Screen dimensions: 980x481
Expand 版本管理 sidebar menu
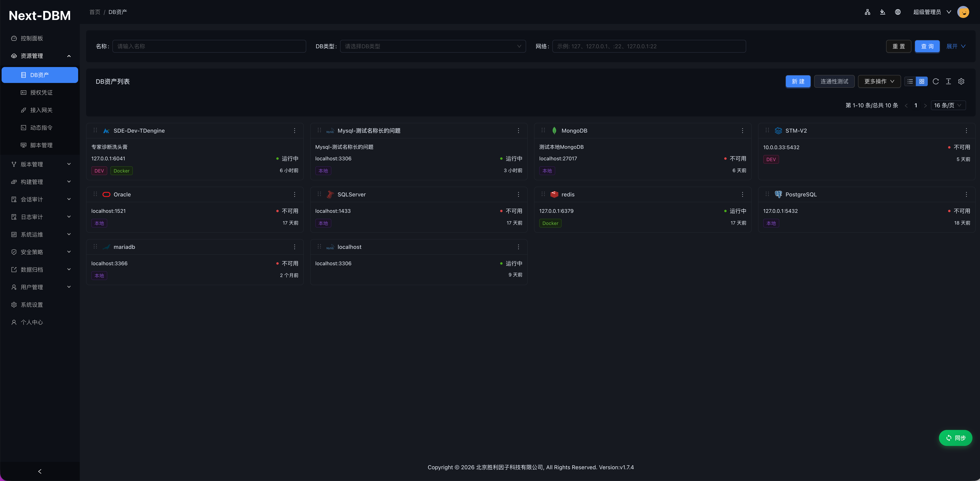(40, 164)
